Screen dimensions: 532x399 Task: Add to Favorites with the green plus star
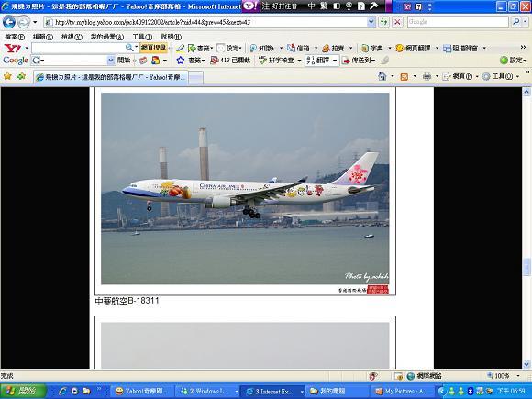coord(22,76)
